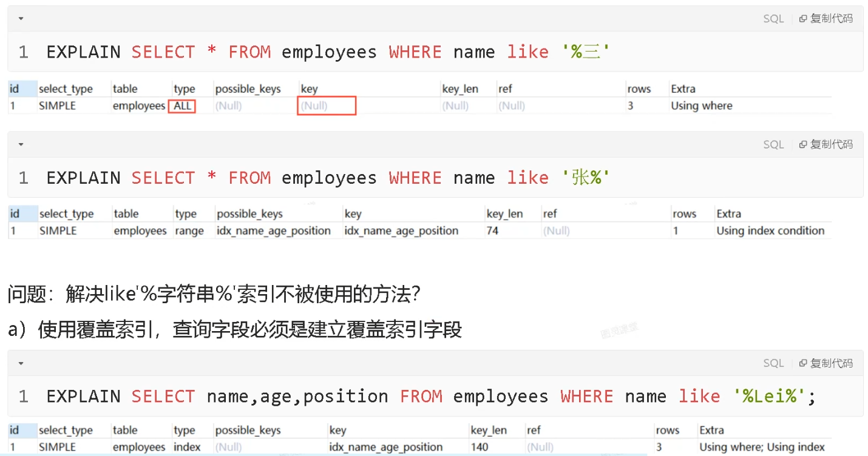Select key_len value '74'
Screen dimensions: 868x456
click(x=492, y=231)
